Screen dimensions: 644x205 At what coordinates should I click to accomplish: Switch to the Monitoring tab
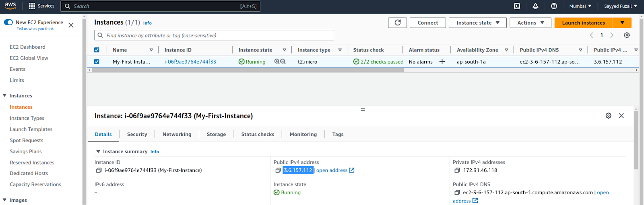(303, 134)
